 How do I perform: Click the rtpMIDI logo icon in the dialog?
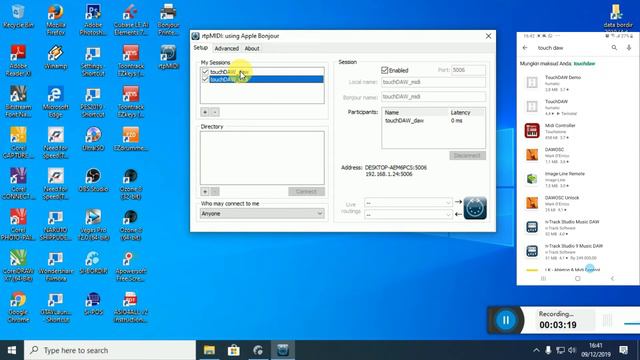pyautogui.click(x=475, y=208)
